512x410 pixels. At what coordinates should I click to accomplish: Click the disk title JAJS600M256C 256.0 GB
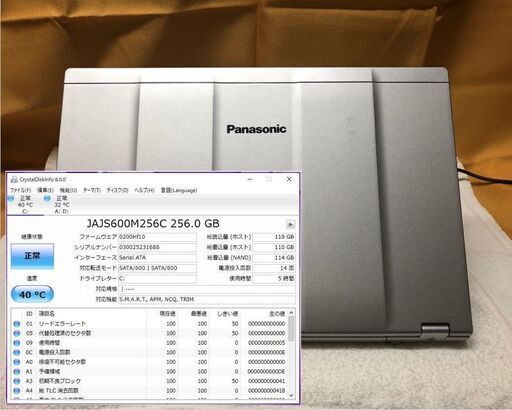pyautogui.click(x=153, y=224)
